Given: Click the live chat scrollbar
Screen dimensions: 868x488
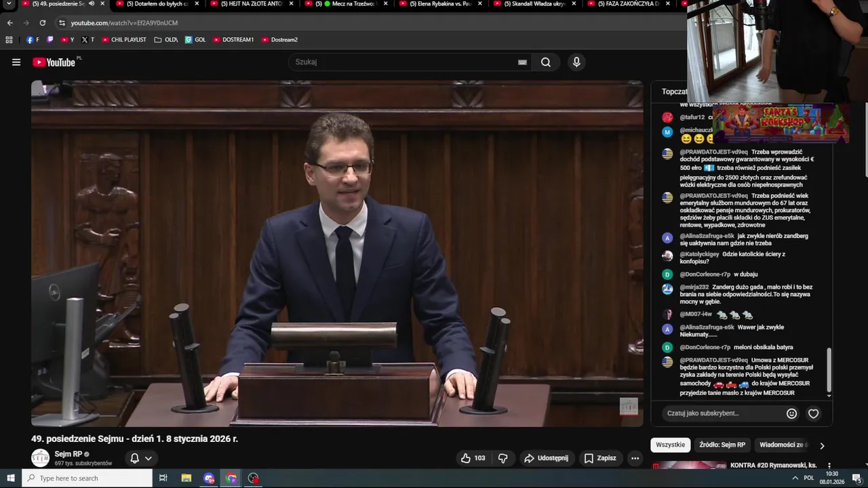Looking at the screenshot, I should click(829, 371).
